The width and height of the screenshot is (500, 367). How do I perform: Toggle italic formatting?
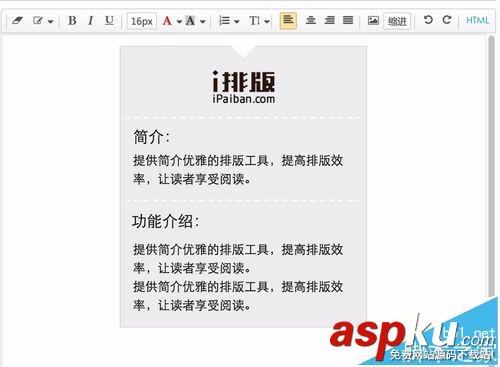click(x=90, y=21)
